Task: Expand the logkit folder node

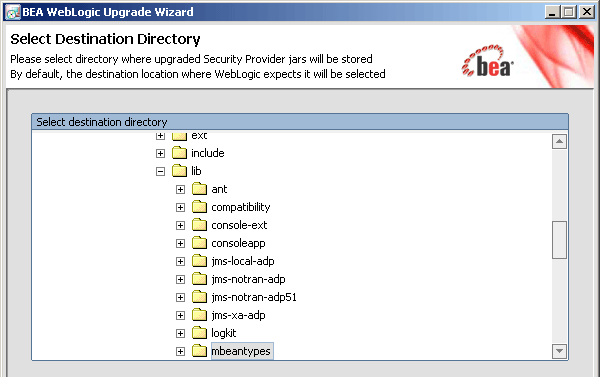Action: coord(181,333)
